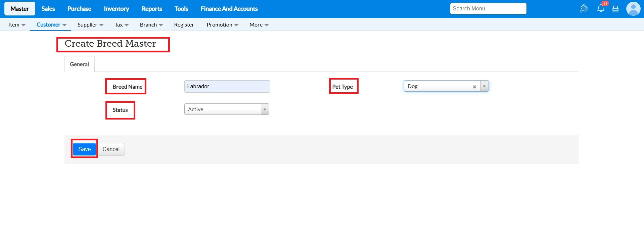Screen dimensions: 644x231
Task: Open the More submenu
Action: click(x=259, y=25)
